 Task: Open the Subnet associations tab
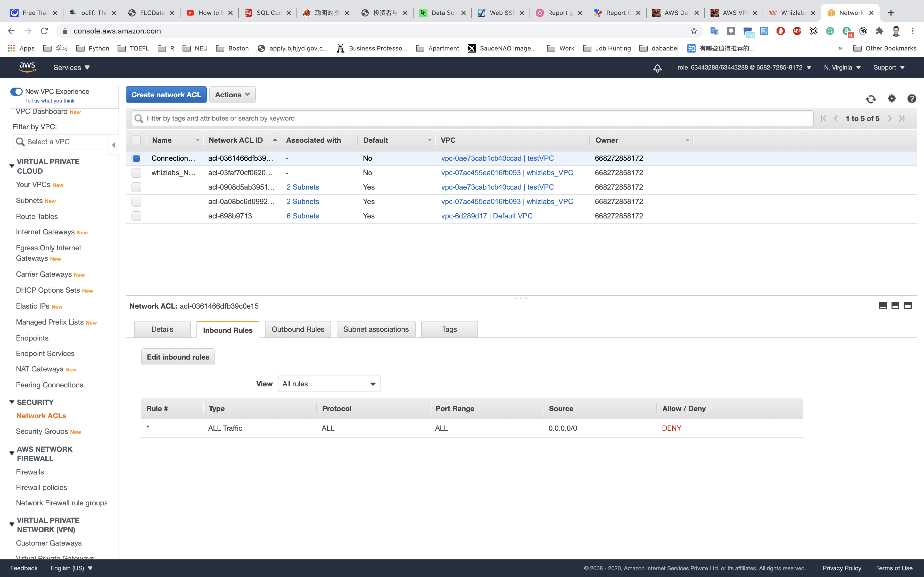point(376,329)
